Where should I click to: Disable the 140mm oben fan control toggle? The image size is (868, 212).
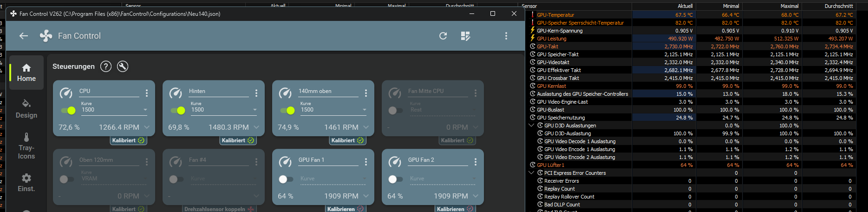pos(287,111)
